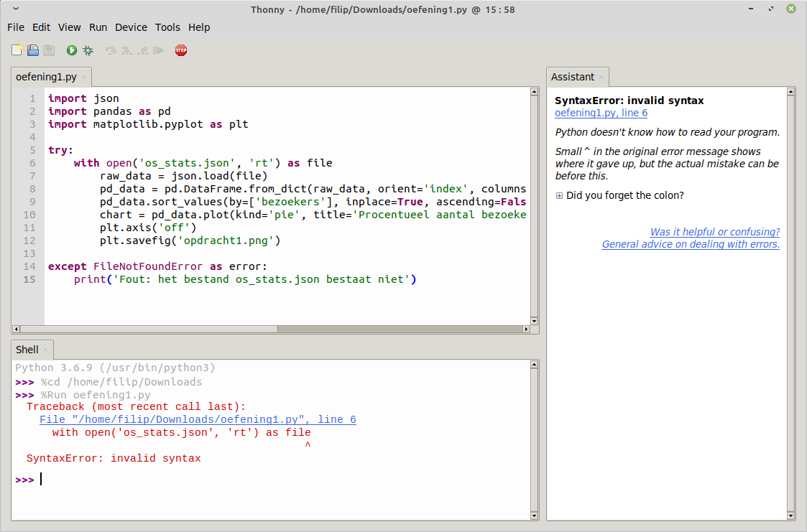Switch to the oefening1.py editor tab

(45, 77)
